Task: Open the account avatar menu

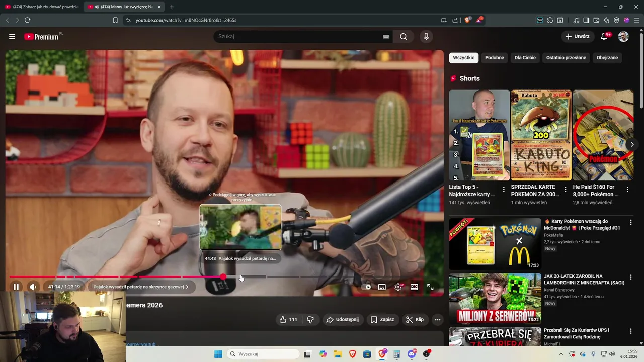Action: pyautogui.click(x=623, y=37)
